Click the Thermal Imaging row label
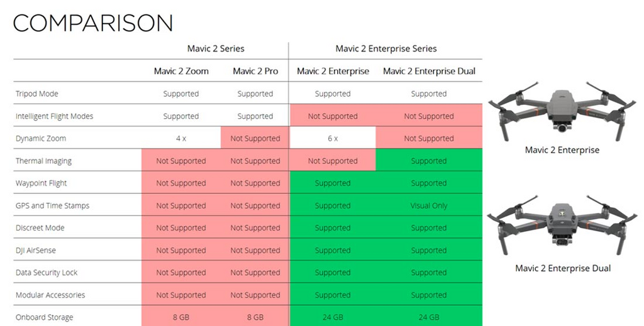Image resolution: width=644 pixels, height=326 pixels. point(43,161)
